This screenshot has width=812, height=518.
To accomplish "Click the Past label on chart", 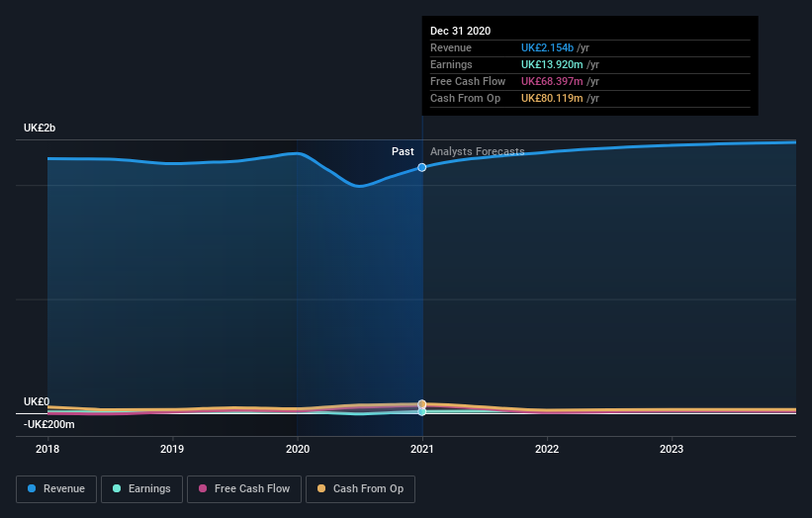I will click(403, 151).
